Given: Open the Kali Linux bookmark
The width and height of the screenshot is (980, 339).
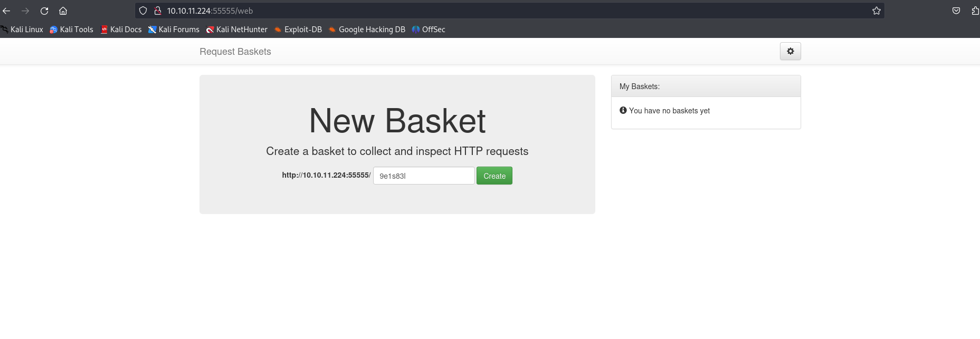Looking at the screenshot, I should point(22,30).
